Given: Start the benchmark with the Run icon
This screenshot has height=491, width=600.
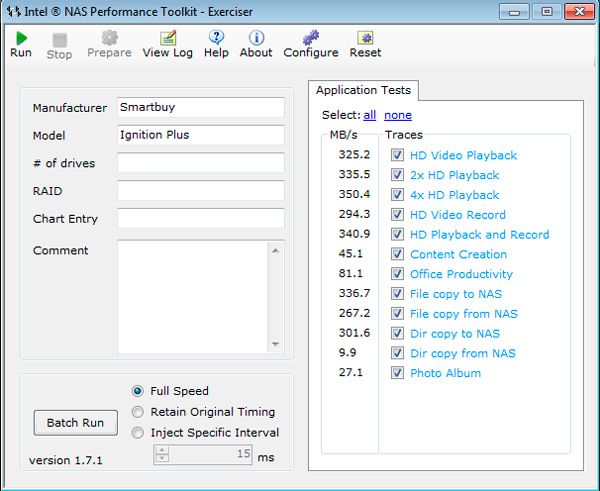Looking at the screenshot, I should (x=21, y=38).
